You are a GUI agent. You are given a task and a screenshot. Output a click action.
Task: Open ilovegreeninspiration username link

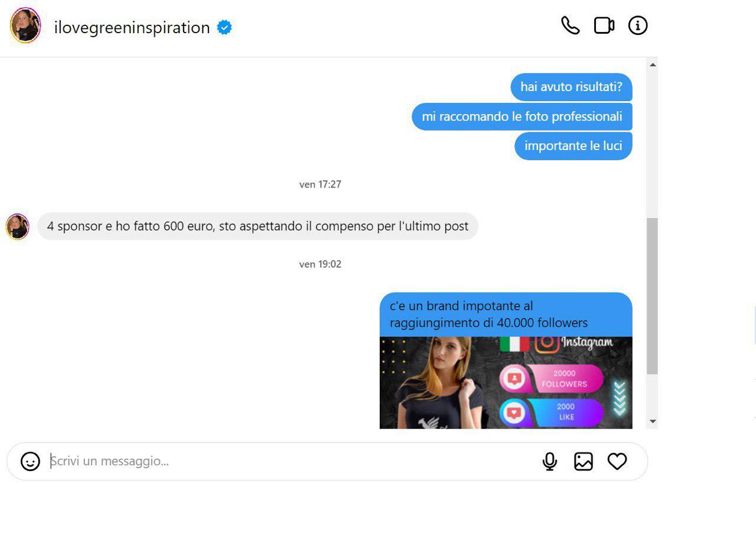[132, 27]
